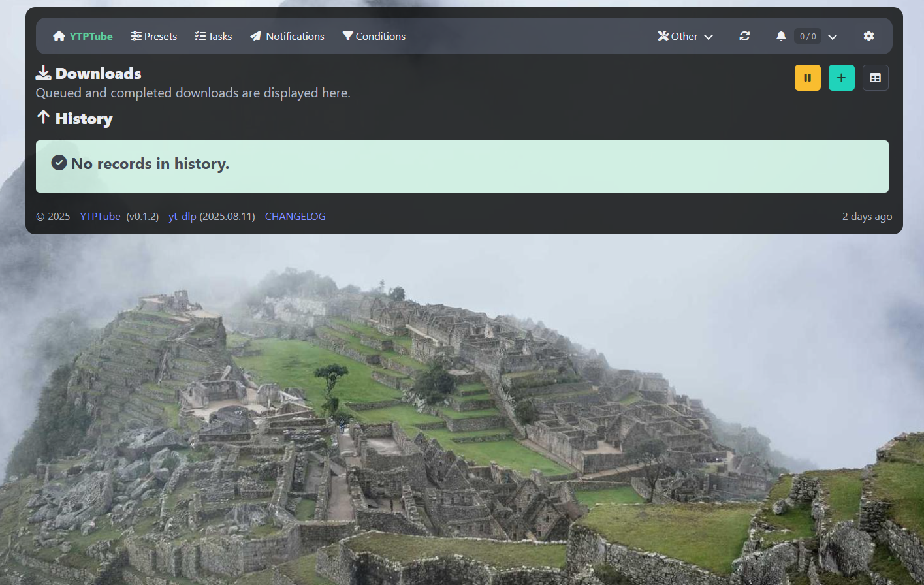Click the Downloads heading download icon
The width and height of the screenshot is (924, 585).
(44, 72)
